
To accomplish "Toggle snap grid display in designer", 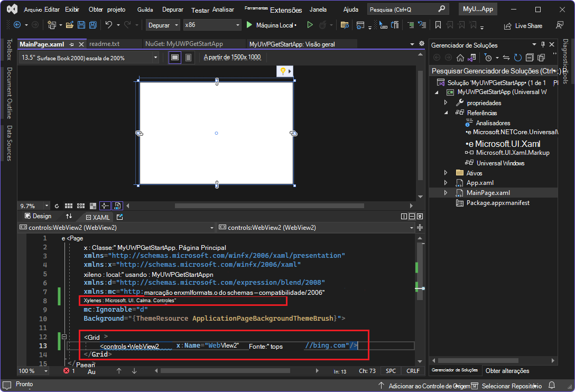I will 68,206.
